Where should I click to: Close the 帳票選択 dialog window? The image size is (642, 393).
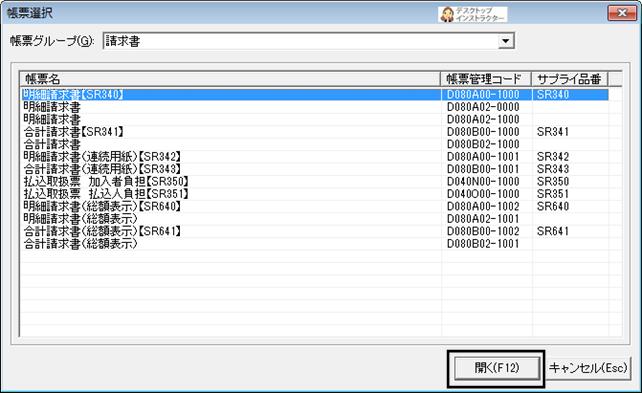(x=622, y=13)
